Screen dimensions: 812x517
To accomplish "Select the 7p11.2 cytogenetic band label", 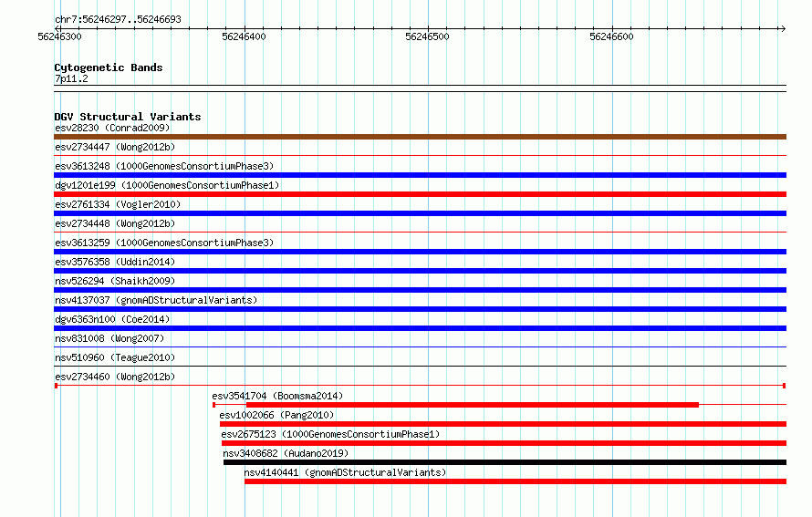I will click(x=71, y=78).
